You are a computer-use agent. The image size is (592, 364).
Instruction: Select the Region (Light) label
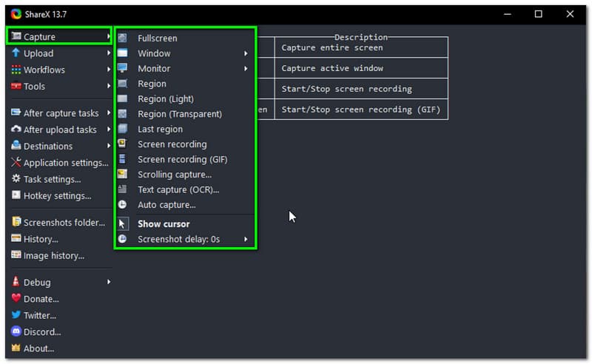point(166,99)
